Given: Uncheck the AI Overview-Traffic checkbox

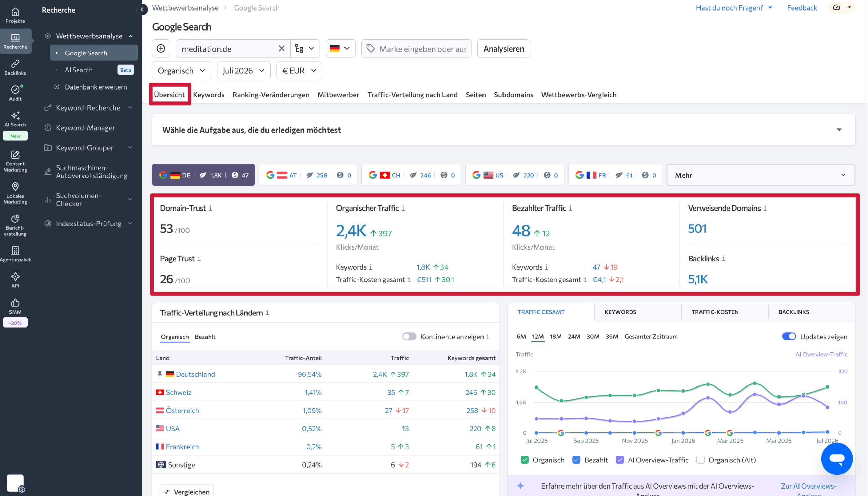Looking at the screenshot, I should click(620, 460).
